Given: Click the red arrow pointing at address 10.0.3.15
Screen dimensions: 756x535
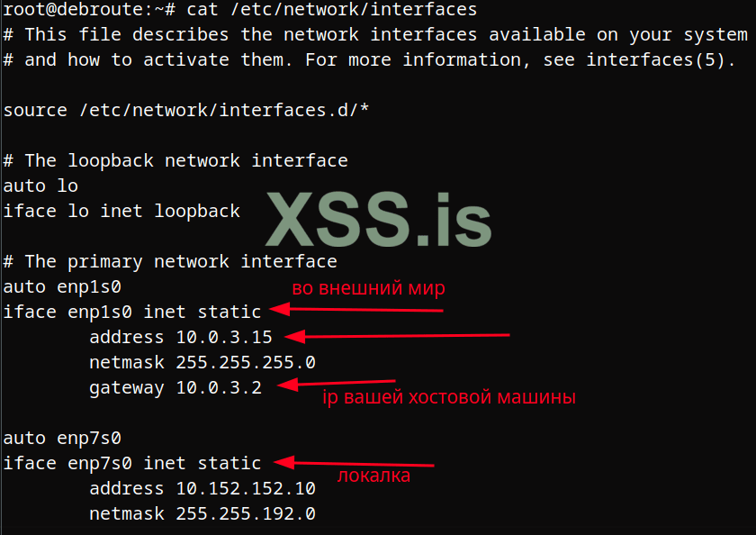Looking at the screenshot, I should pyautogui.click(x=396, y=337).
